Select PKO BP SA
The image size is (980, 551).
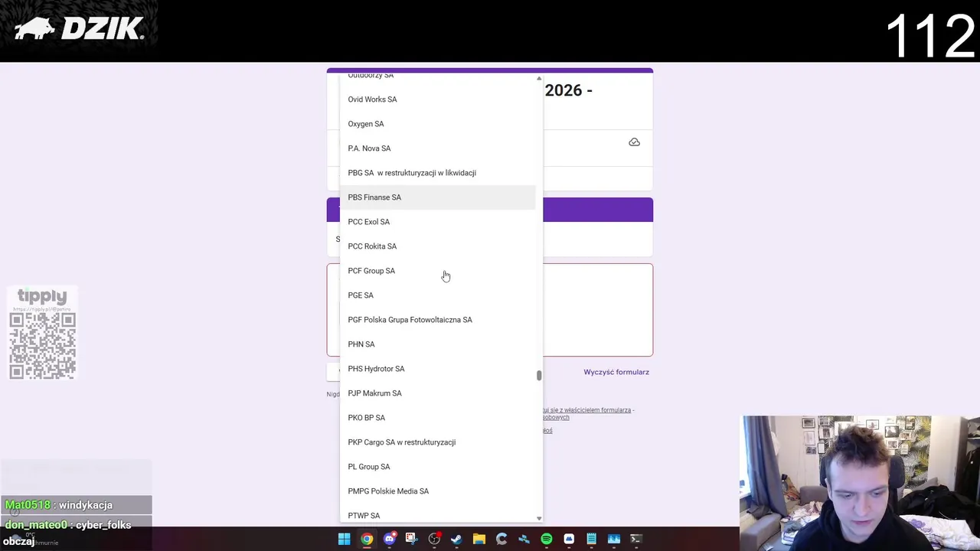(437, 418)
